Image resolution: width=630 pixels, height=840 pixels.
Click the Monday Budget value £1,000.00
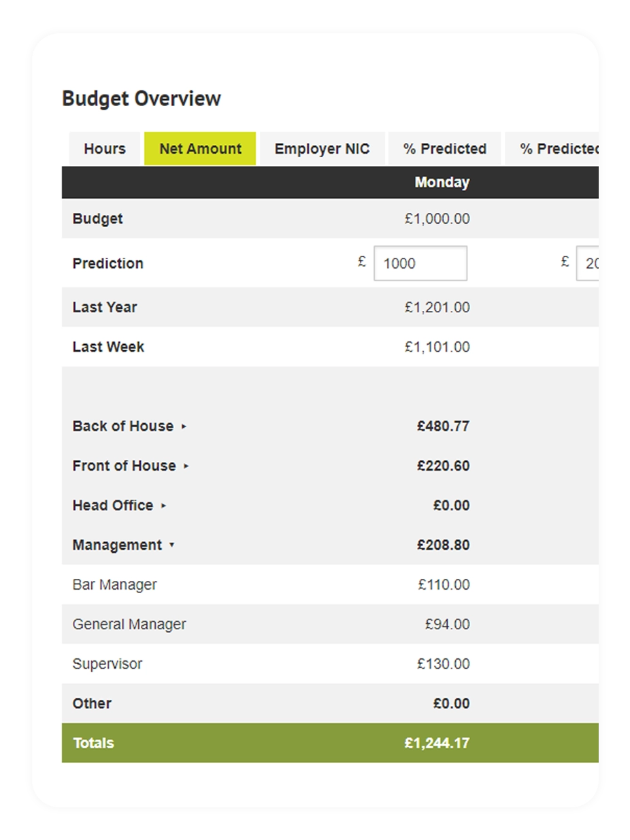coord(437,219)
